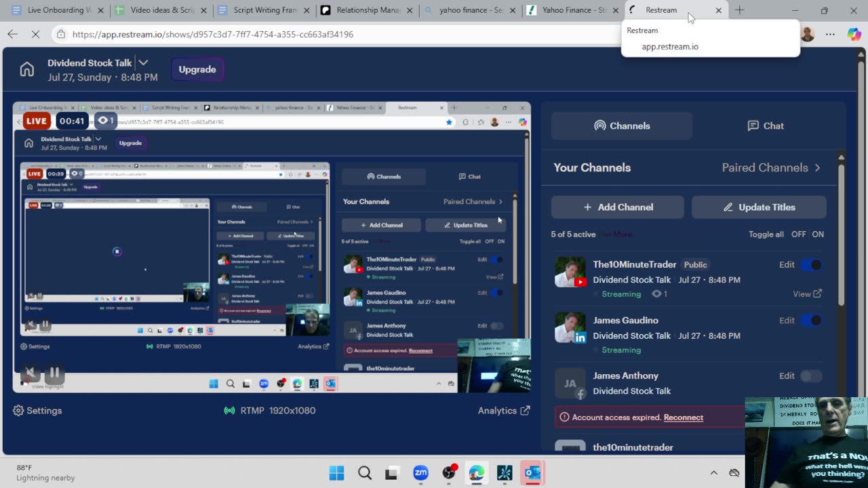This screenshot has height=488, width=868.
Task: Click the Upgrade button
Action: click(x=197, y=69)
